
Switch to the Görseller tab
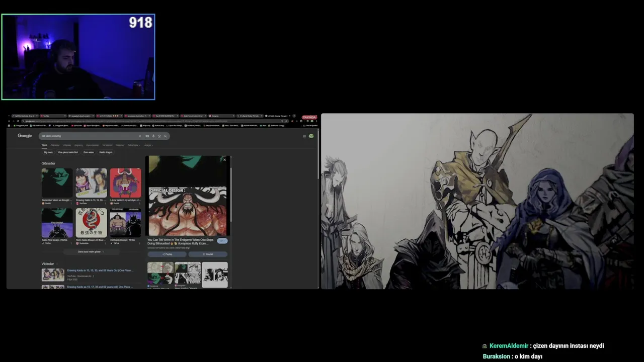[x=55, y=145]
